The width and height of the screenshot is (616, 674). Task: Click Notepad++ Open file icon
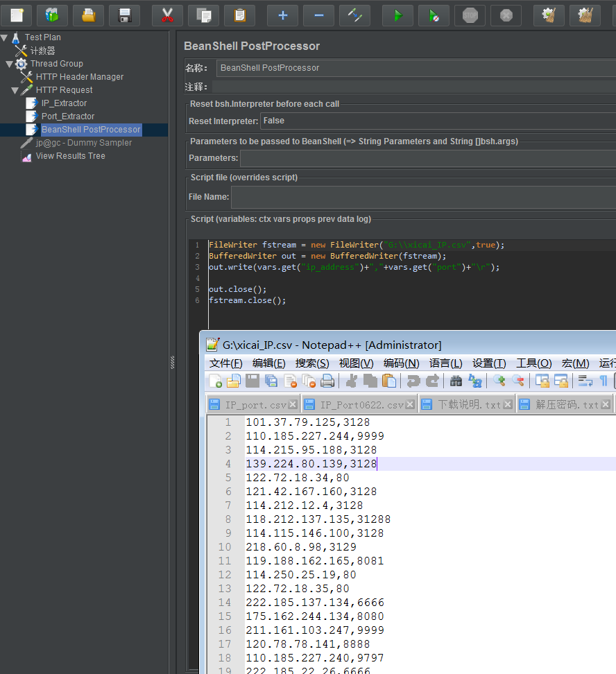point(234,381)
